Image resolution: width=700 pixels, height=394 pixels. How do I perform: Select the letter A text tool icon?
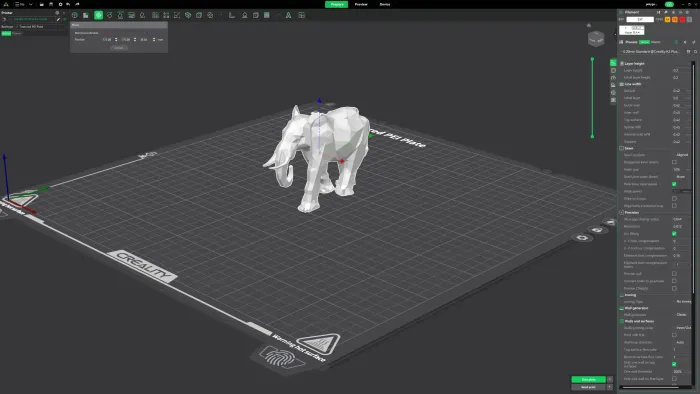pyautogui.click(x=288, y=15)
